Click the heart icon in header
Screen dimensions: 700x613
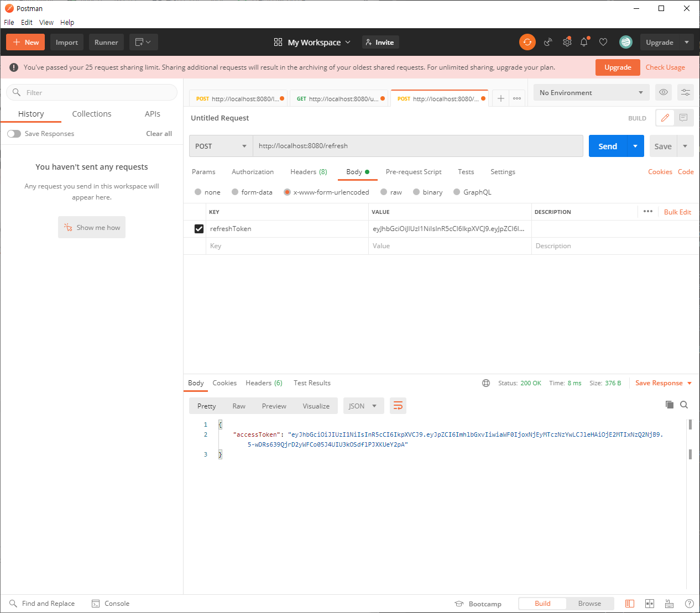(603, 42)
